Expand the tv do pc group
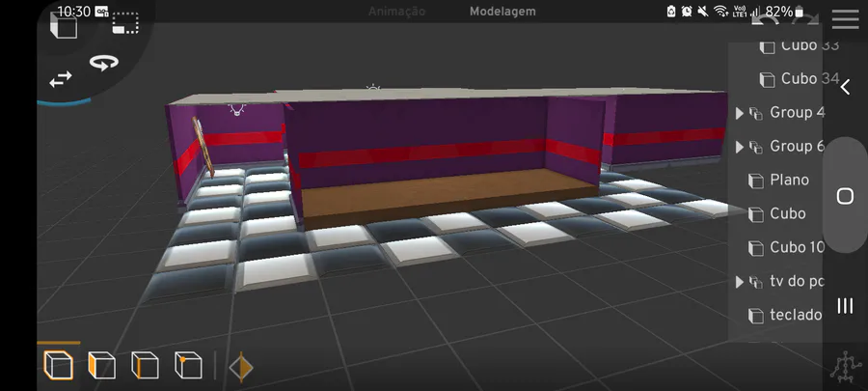868x391 pixels. (739, 282)
